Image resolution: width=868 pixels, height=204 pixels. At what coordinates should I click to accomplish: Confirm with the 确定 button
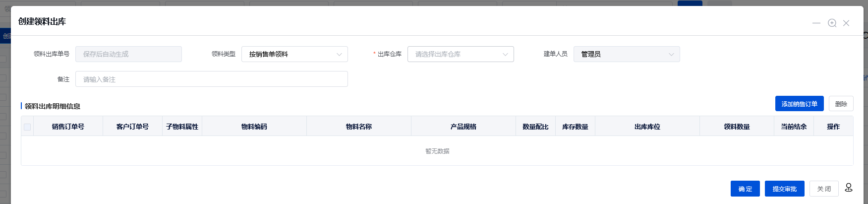click(x=745, y=189)
